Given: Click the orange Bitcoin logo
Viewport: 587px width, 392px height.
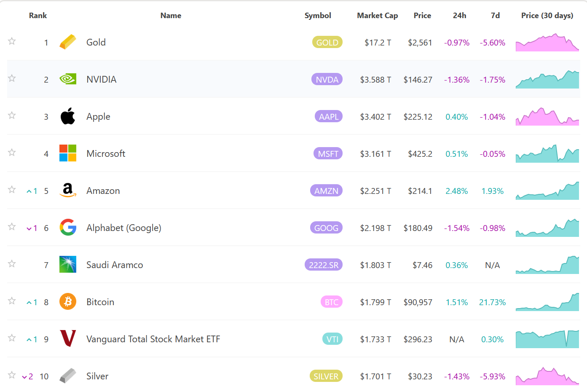Looking at the screenshot, I should 67,302.
